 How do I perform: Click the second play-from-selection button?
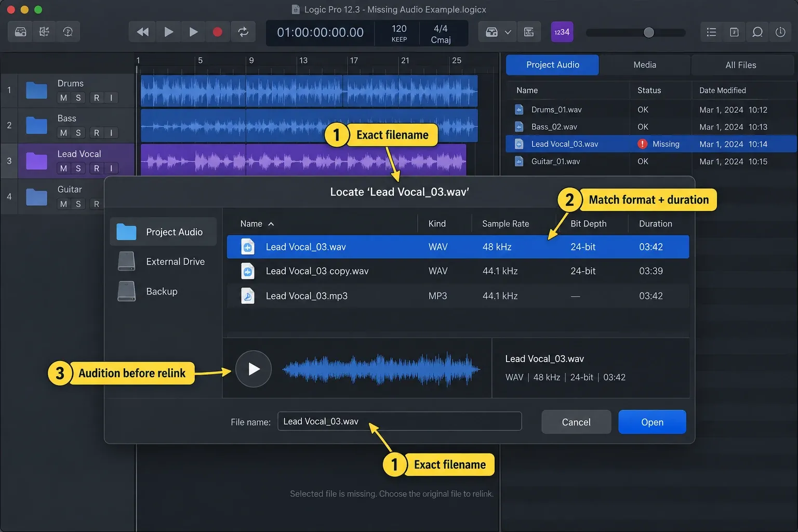(193, 32)
